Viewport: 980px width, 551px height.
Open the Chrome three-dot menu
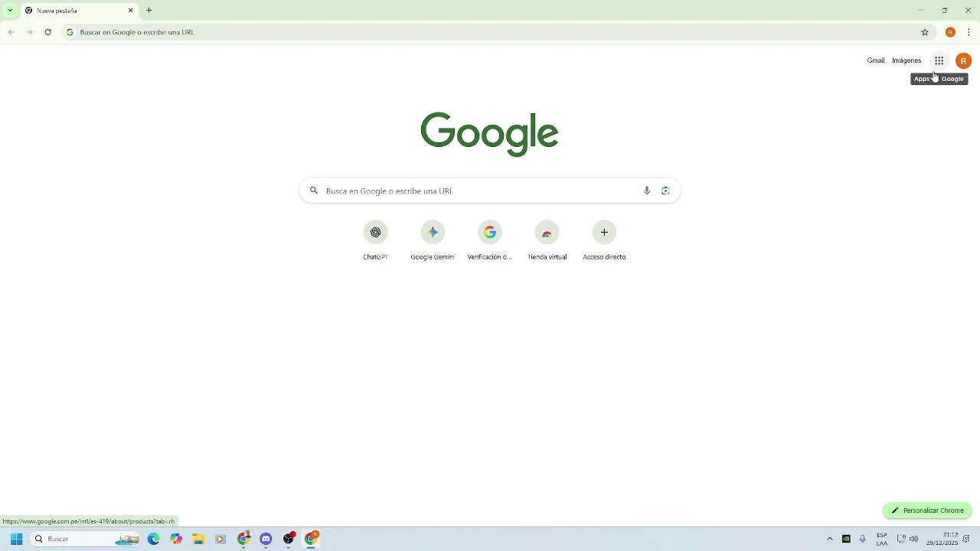(x=969, y=32)
